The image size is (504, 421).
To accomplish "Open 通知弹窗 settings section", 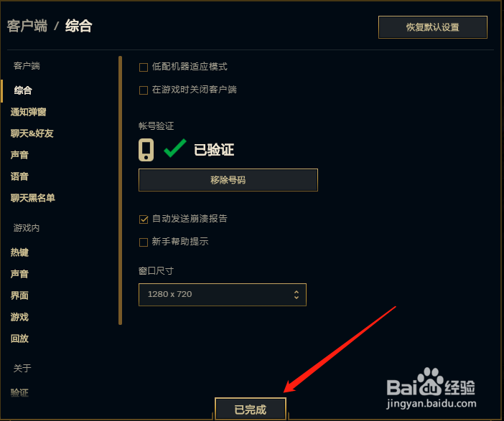I will [x=28, y=112].
